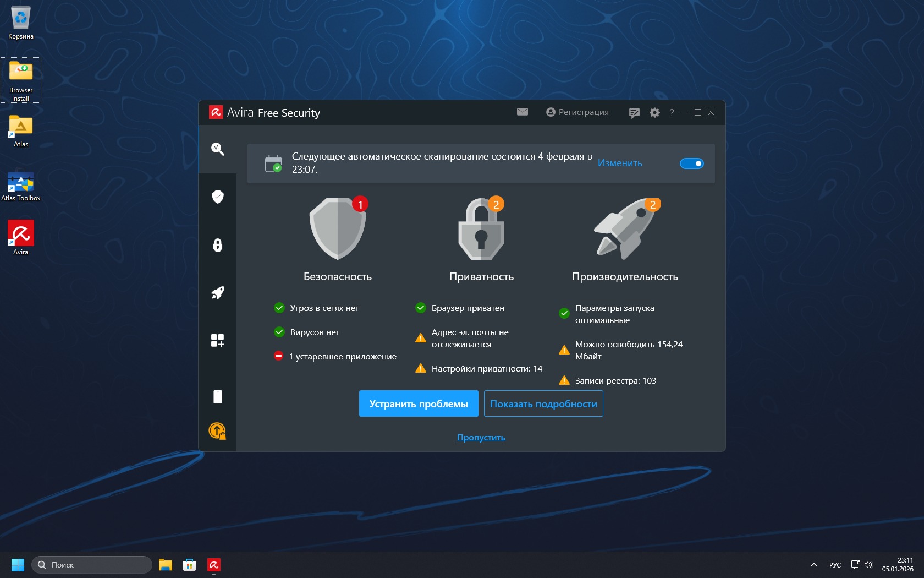Open the apps grid sidebar icon
This screenshot has height=578, width=924.
coord(218,341)
